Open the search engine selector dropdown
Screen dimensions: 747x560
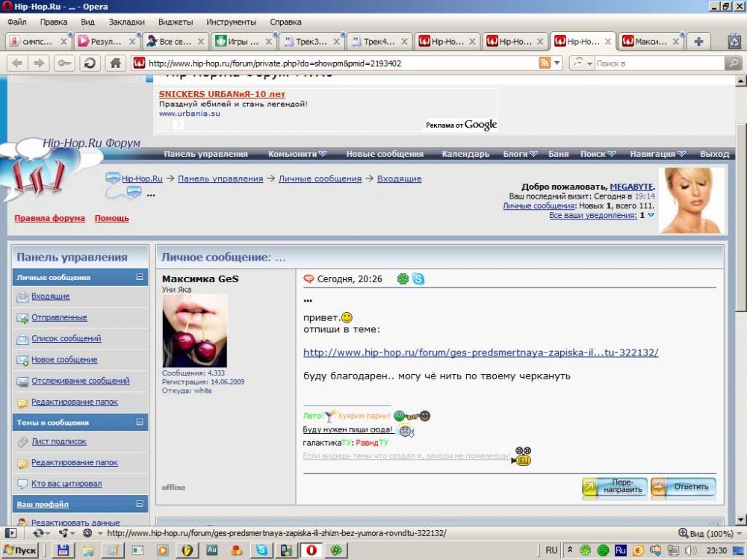click(x=583, y=63)
